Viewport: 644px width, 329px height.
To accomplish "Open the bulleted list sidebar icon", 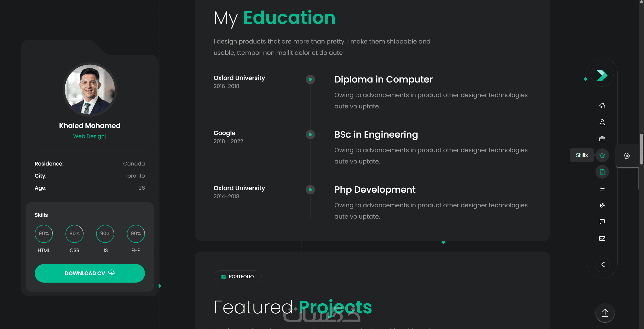I will pyautogui.click(x=602, y=189).
